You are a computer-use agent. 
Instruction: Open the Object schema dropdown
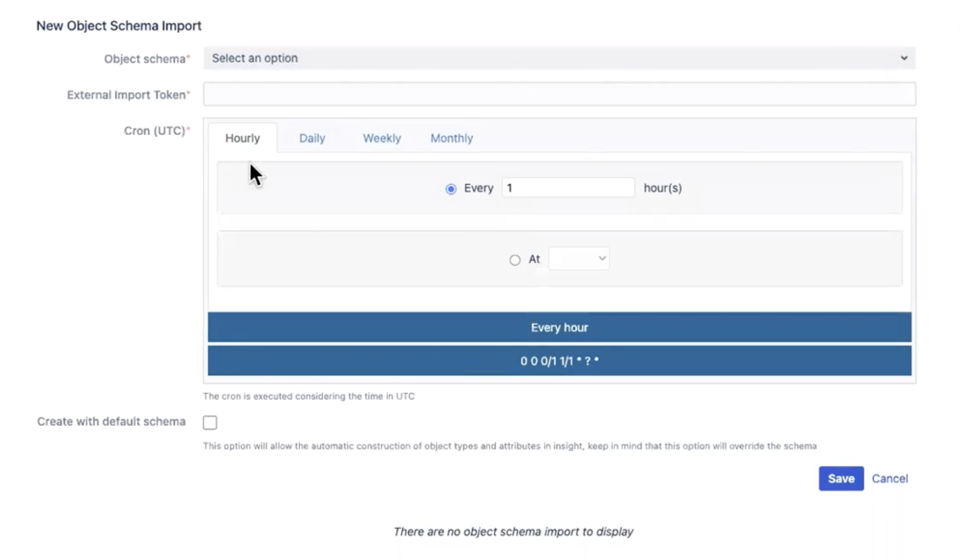[x=559, y=58]
